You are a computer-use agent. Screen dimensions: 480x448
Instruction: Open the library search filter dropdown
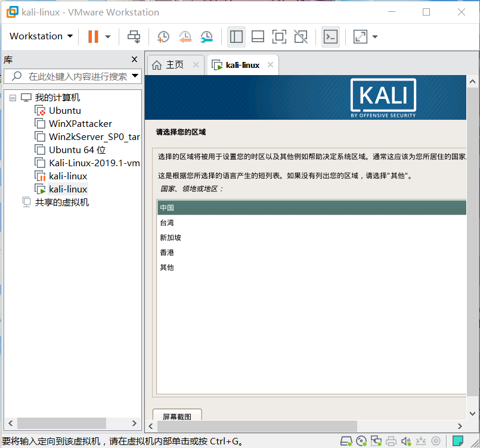coord(135,76)
